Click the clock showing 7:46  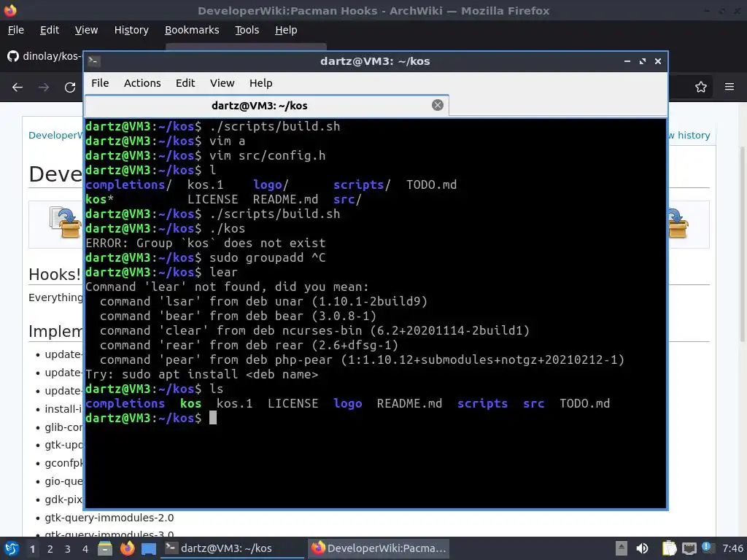(732, 548)
